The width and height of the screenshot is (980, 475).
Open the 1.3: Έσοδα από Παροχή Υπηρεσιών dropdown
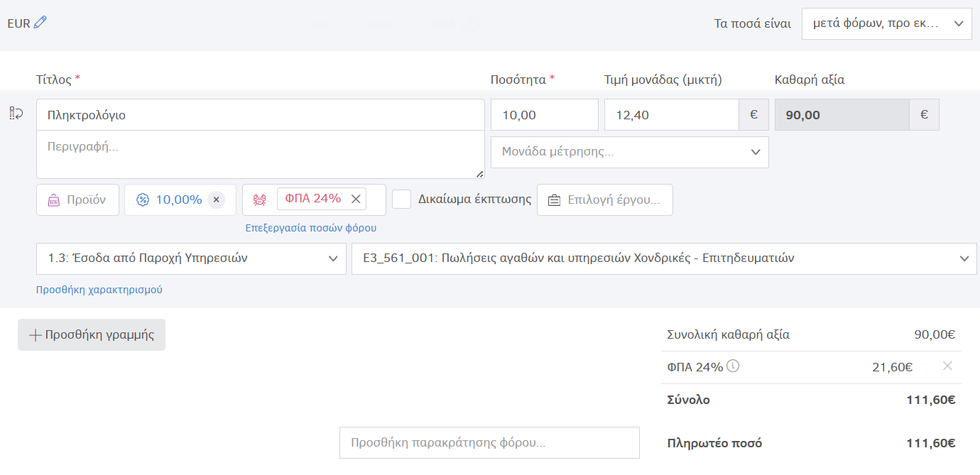click(x=191, y=258)
